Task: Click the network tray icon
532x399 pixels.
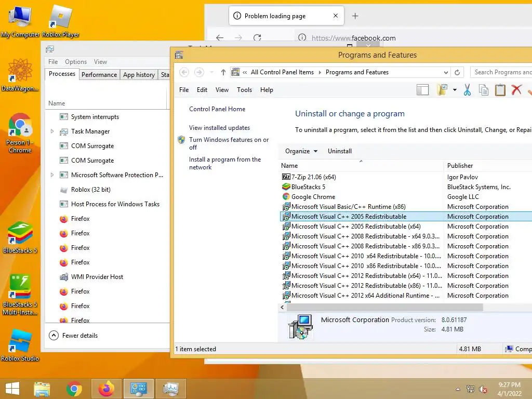Action: pos(471,389)
